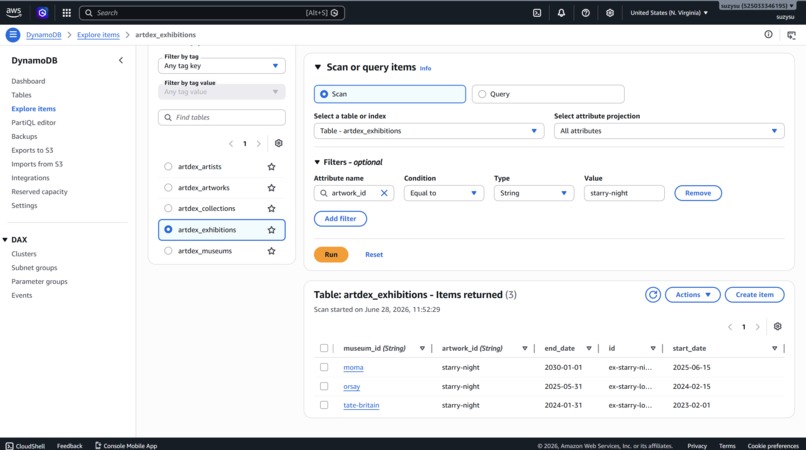Run the scan with the Run button

(331, 255)
